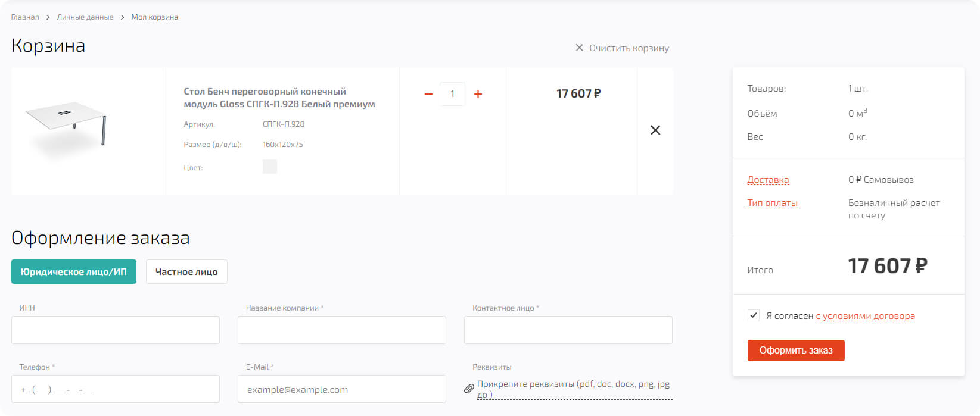This screenshot has height=416, width=980.
Task: Focus the ИНН input field
Action: pyautogui.click(x=116, y=330)
